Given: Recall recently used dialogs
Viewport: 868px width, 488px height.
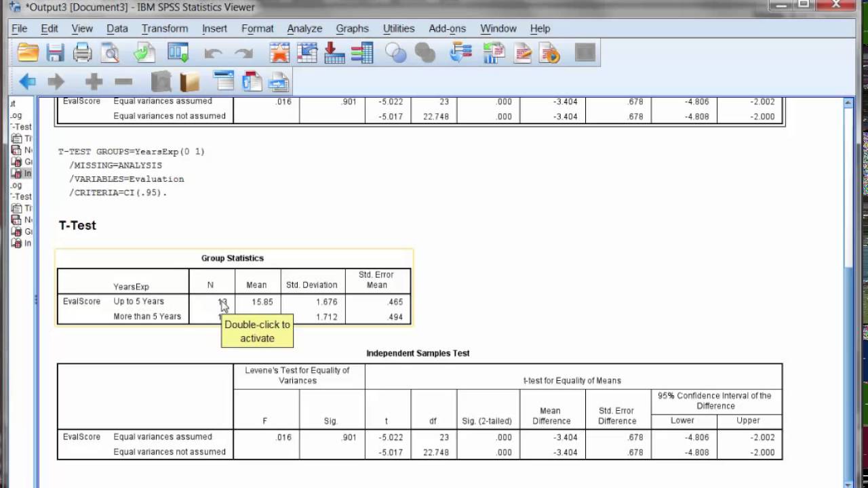Looking at the screenshot, I should click(x=178, y=53).
